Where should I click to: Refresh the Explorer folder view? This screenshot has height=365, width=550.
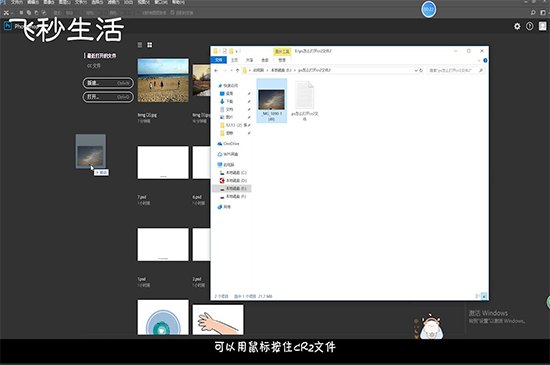pos(421,70)
